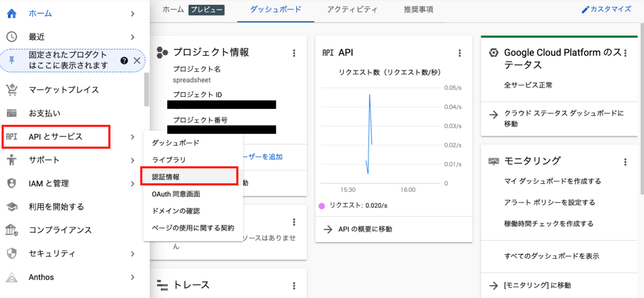644x298 pixels.
Task: Click the Security shield icon
Action: [x=12, y=253]
